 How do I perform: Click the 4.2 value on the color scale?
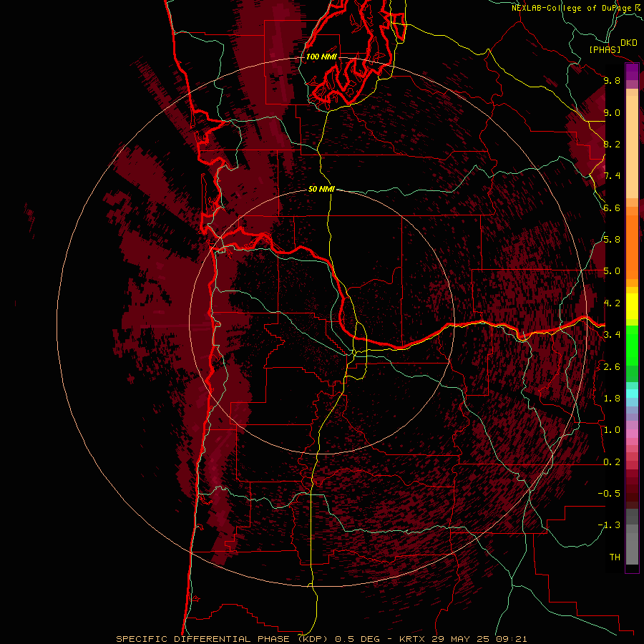(612, 303)
